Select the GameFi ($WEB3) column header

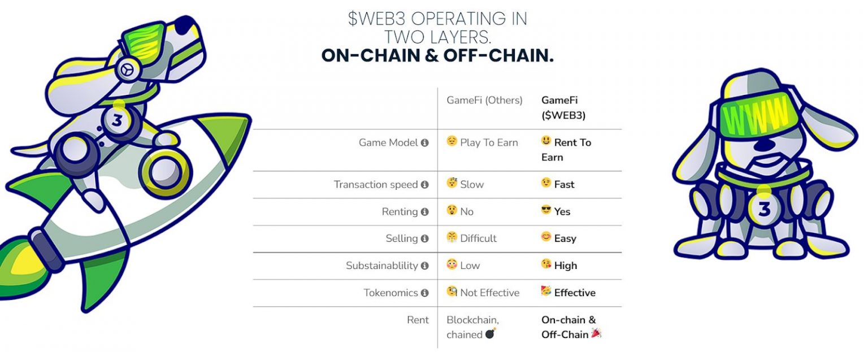pyautogui.click(x=563, y=107)
